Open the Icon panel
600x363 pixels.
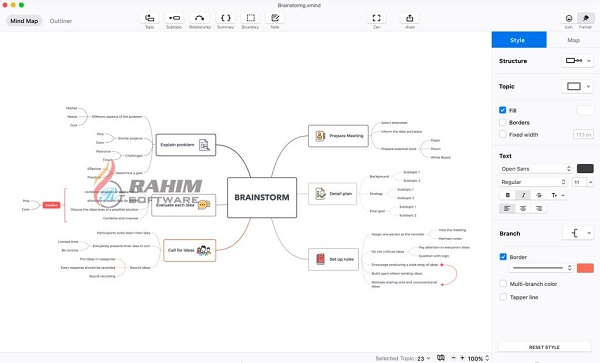tap(569, 18)
